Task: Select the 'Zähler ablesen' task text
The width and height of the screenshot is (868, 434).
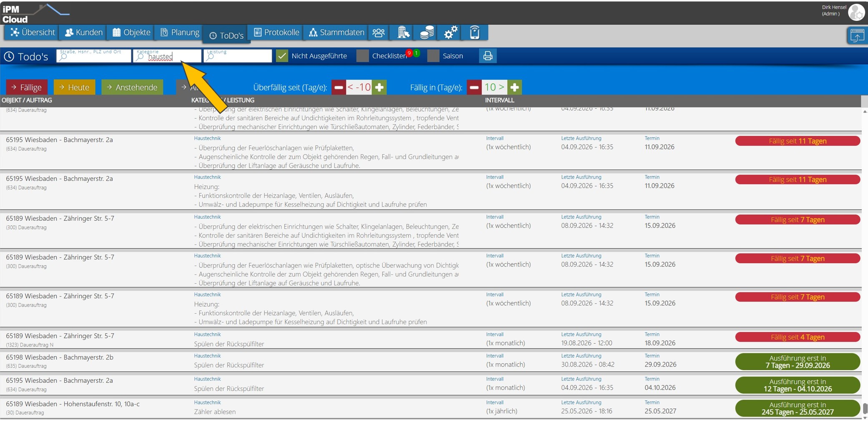Action: pos(215,412)
